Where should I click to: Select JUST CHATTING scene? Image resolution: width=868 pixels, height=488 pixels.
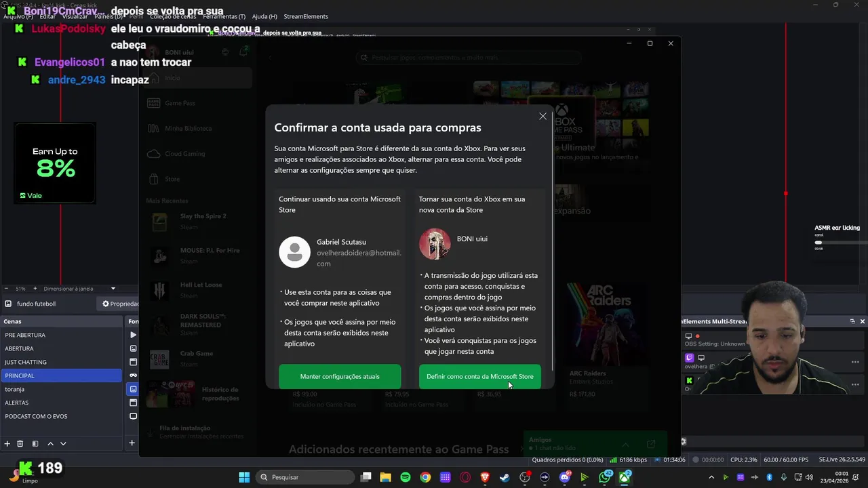[x=61, y=362]
